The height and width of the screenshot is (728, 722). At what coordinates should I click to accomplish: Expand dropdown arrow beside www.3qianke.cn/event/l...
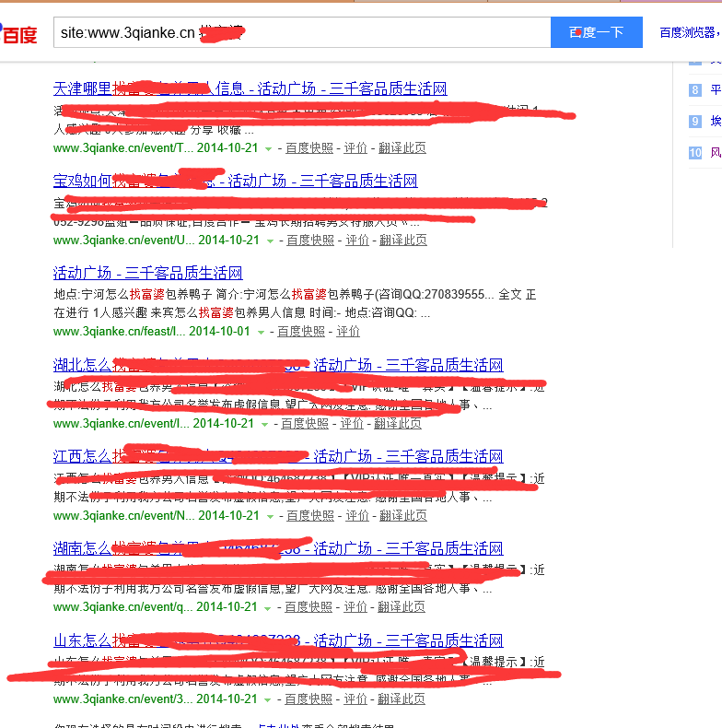click(x=264, y=424)
